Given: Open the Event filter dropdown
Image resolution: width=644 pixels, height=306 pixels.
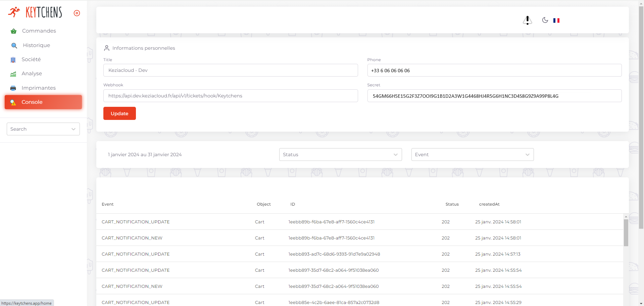Looking at the screenshot, I should (x=472, y=155).
